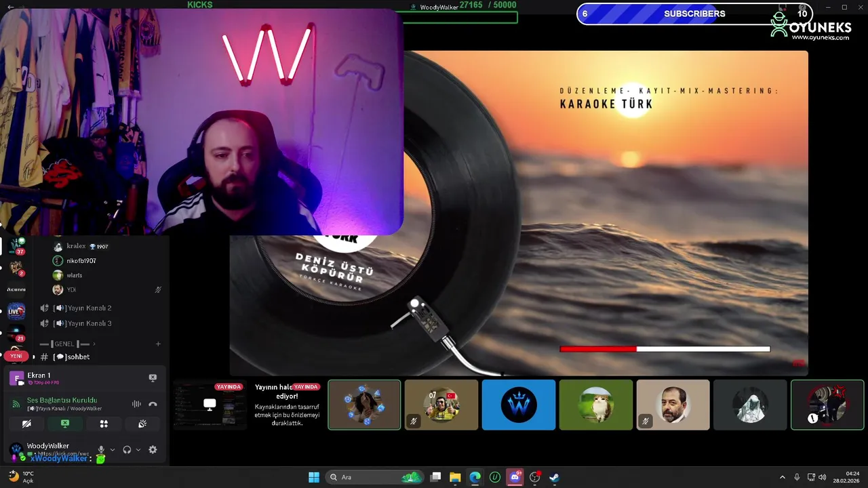Select the blue W crown participant tile
Screen dimensions: 868x488
pos(519,405)
